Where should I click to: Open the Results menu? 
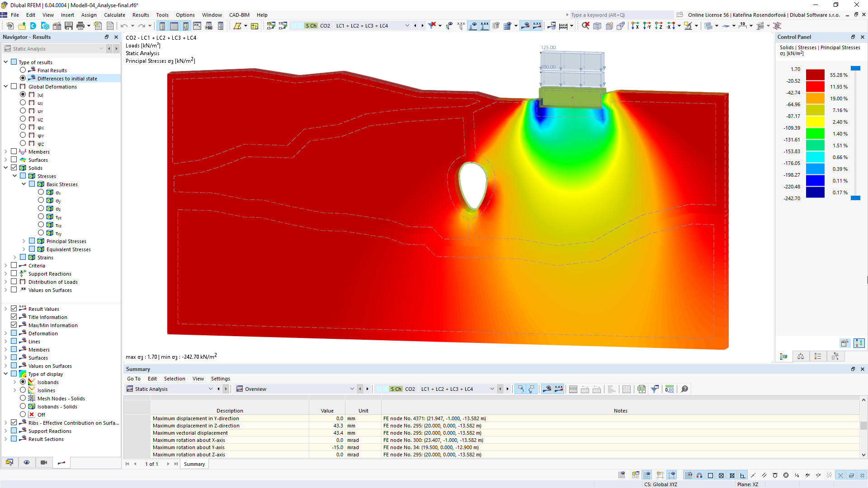coord(140,15)
